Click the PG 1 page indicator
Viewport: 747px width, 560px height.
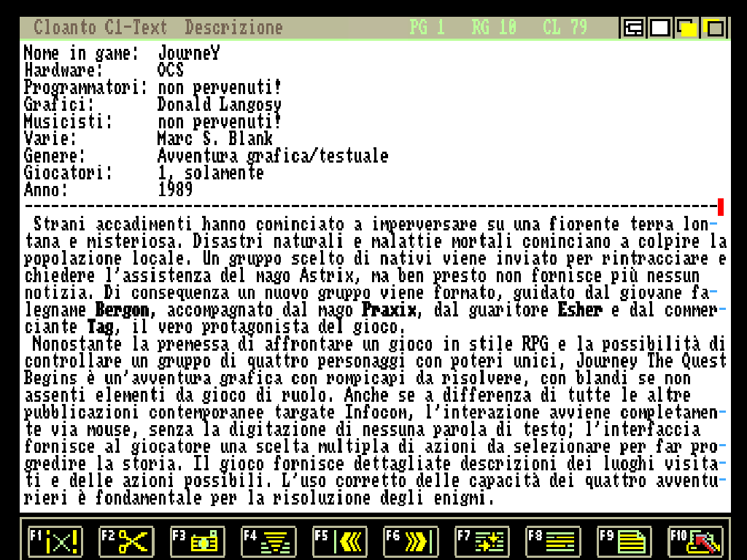[x=427, y=28]
